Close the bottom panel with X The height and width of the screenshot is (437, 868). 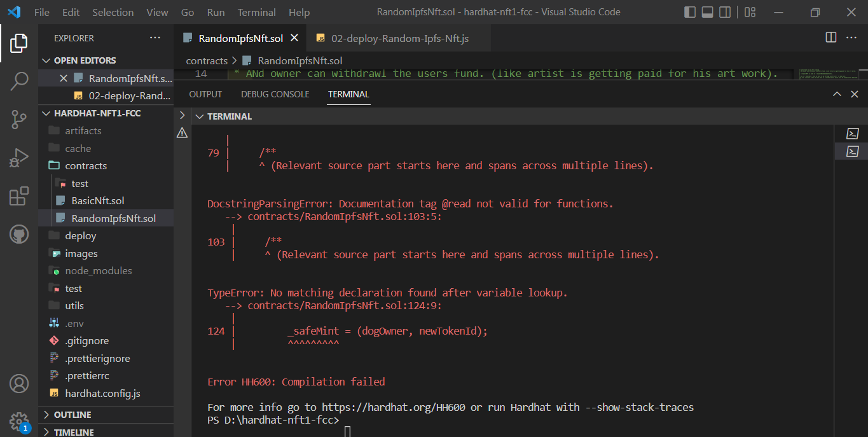pos(854,94)
